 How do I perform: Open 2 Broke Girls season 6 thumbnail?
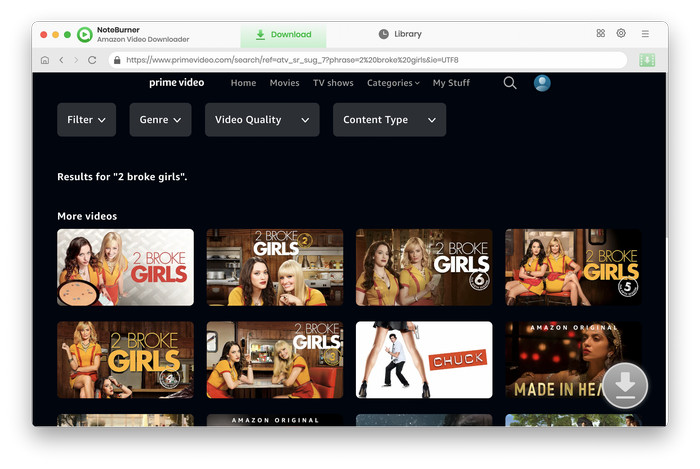click(424, 267)
